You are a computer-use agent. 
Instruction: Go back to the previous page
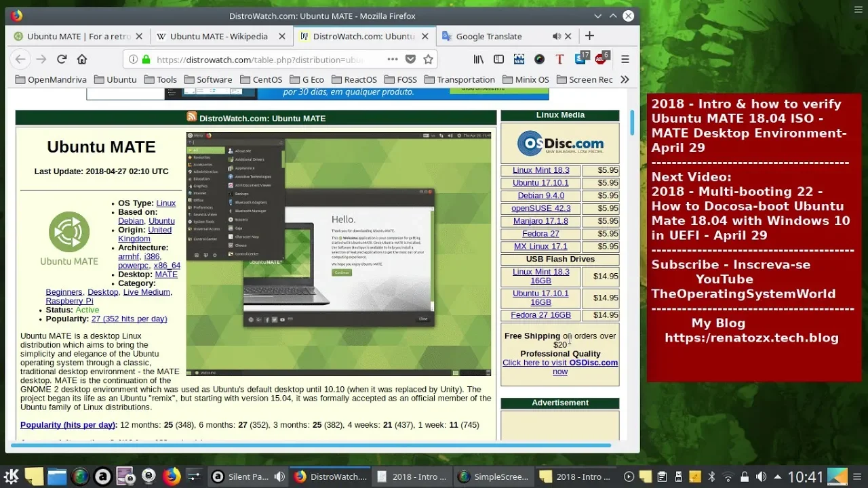click(x=20, y=59)
